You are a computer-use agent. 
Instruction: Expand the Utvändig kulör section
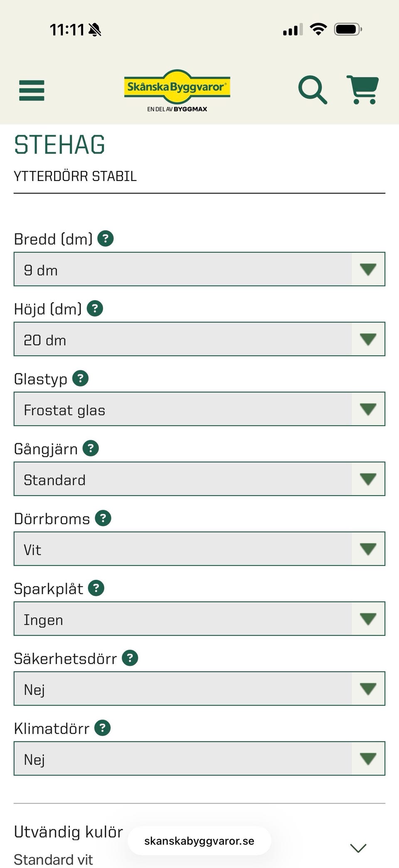click(x=358, y=847)
